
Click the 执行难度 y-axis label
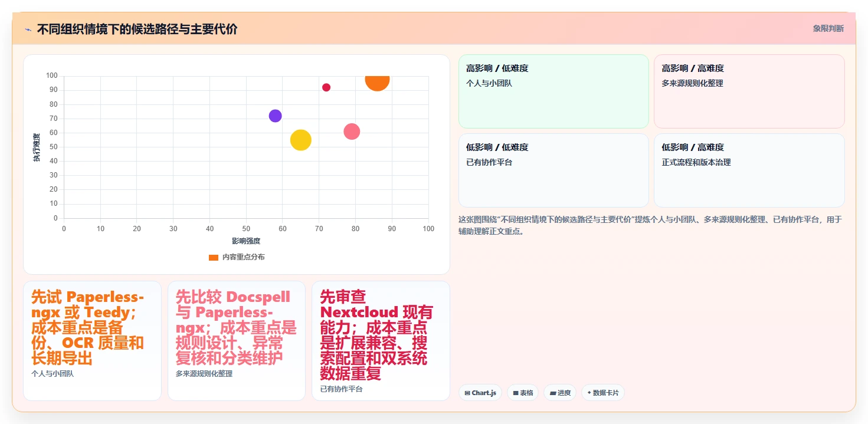click(37, 147)
